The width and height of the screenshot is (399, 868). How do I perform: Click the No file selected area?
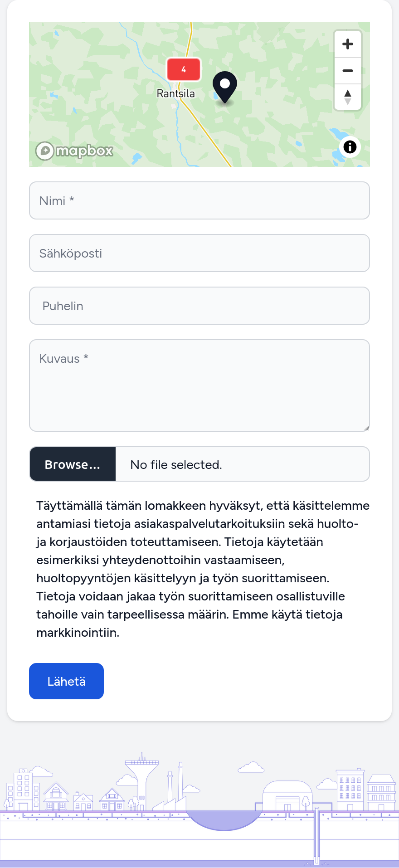(x=176, y=464)
